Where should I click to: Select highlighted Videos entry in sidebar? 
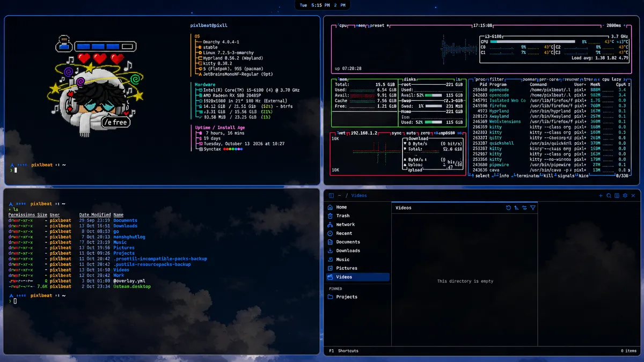click(358, 277)
